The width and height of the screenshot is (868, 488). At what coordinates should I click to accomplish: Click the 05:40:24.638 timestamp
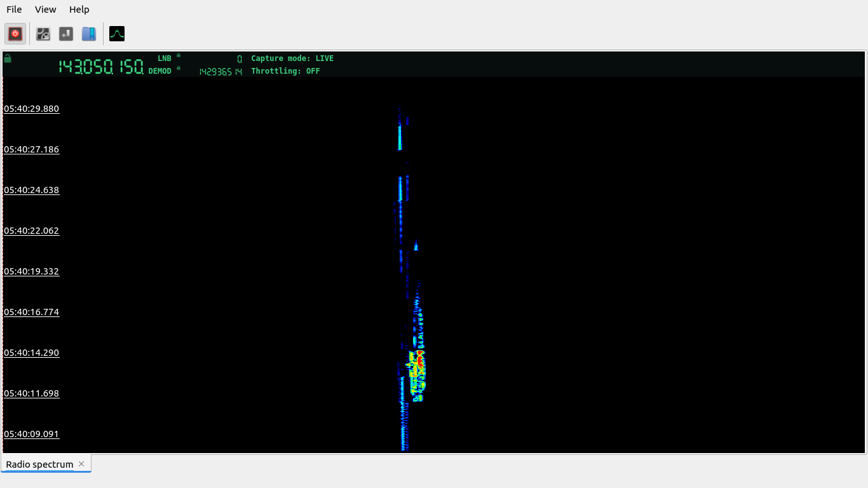pos(32,190)
